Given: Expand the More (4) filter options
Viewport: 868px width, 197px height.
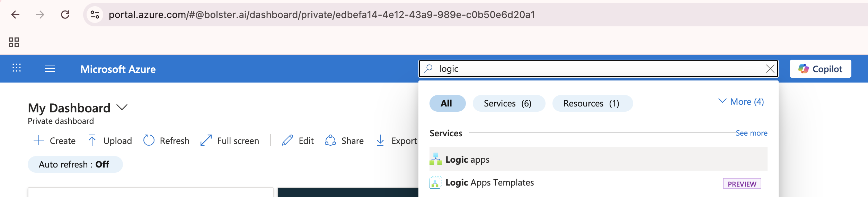Looking at the screenshot, I should (741, 102).
